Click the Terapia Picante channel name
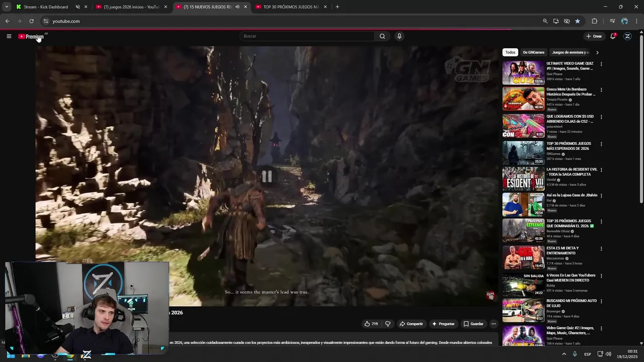 tap(557, 100)
